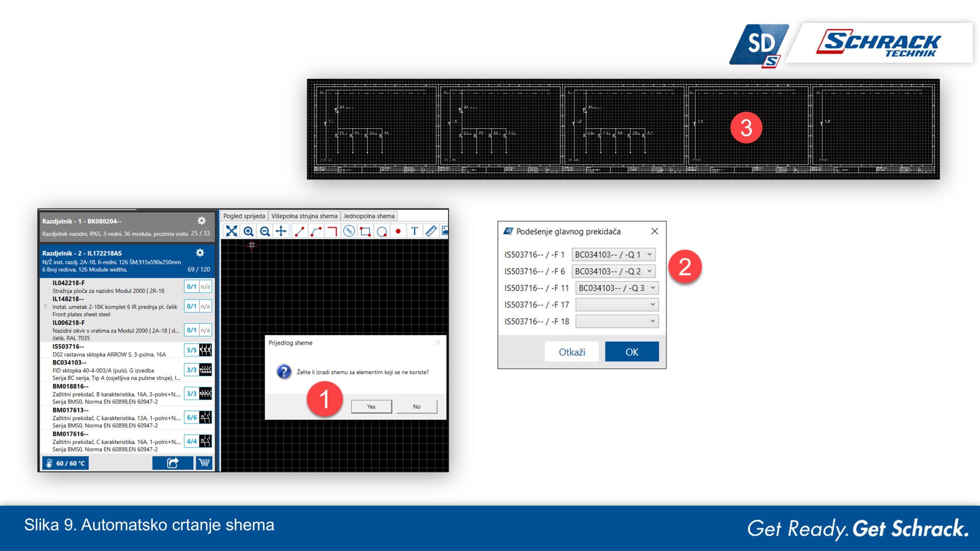Select the straight line drawing tool
980x551 pixels.
click(299, 231)
